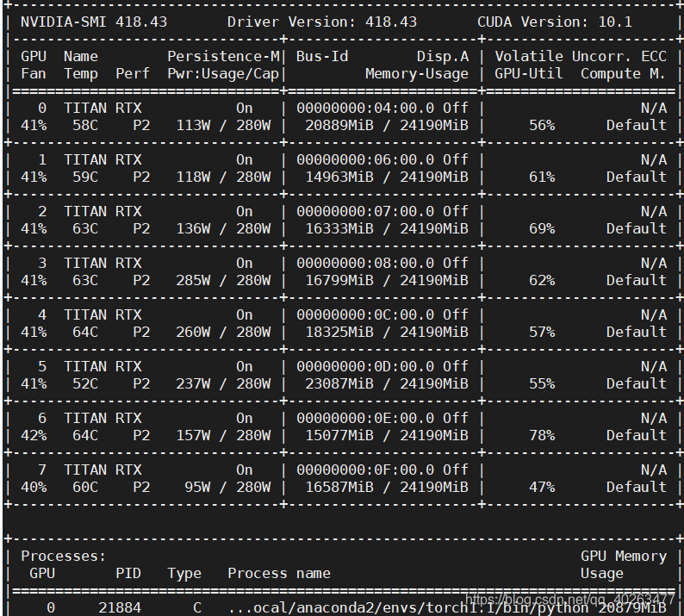Click the GPU-Util column header
This screenshot has height=616, width=684.
click(529, 74)
